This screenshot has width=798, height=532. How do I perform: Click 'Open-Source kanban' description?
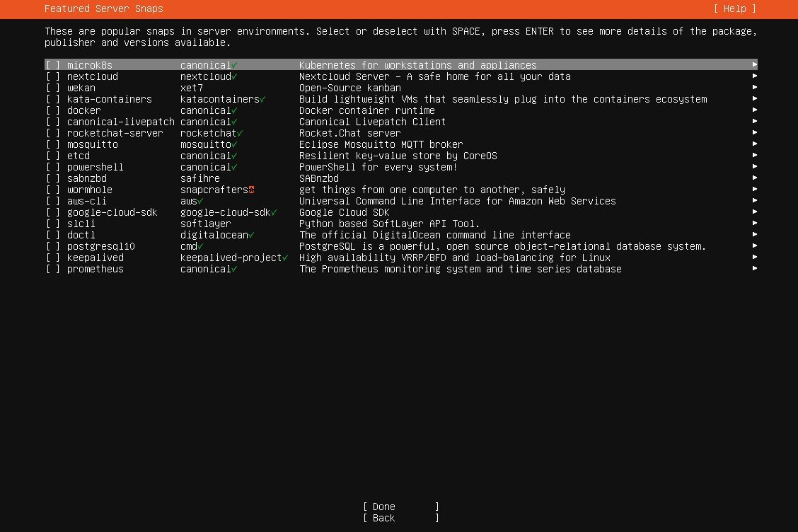click(350, 88)
